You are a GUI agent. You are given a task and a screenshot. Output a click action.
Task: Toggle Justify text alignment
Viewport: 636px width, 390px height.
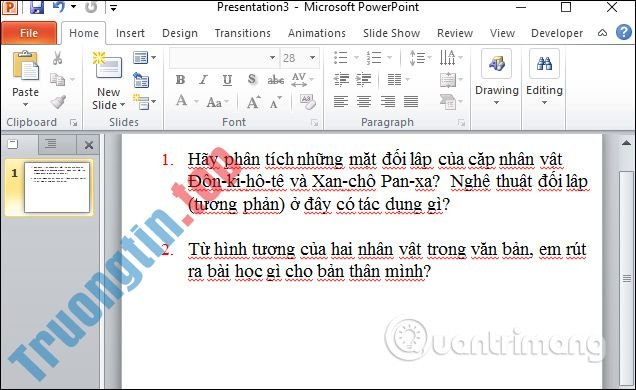[x=411, y=101]
